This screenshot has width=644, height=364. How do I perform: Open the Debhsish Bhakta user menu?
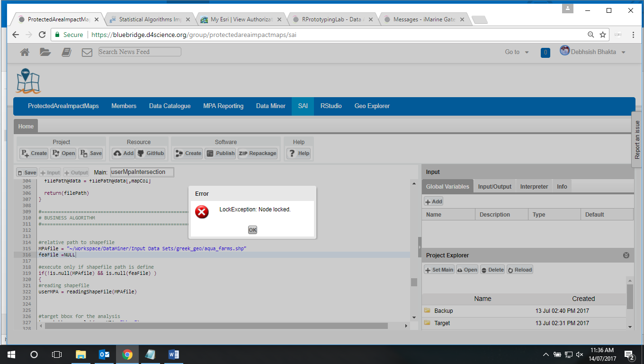(592, 52)
